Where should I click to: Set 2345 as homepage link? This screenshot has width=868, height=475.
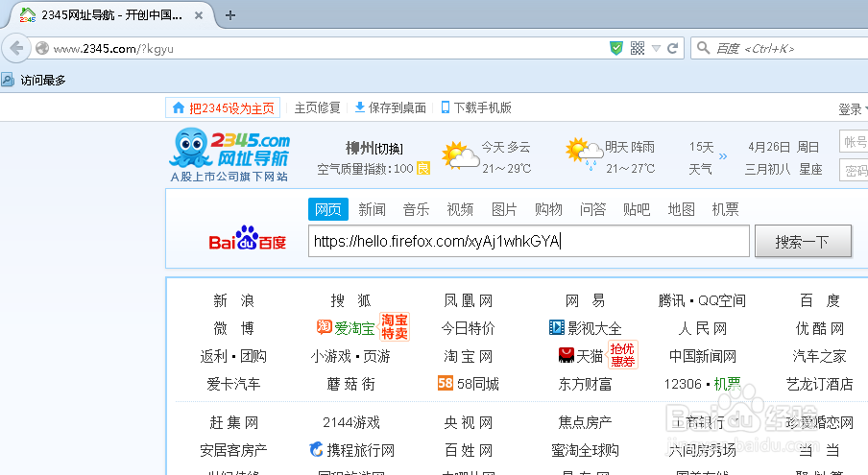coord(223,107)
